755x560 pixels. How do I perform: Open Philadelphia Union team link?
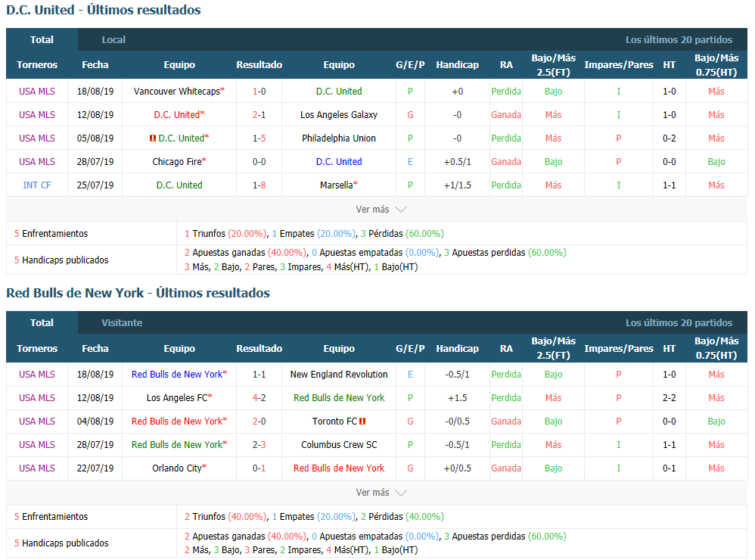pyautogui.click(x=339, y=138)
